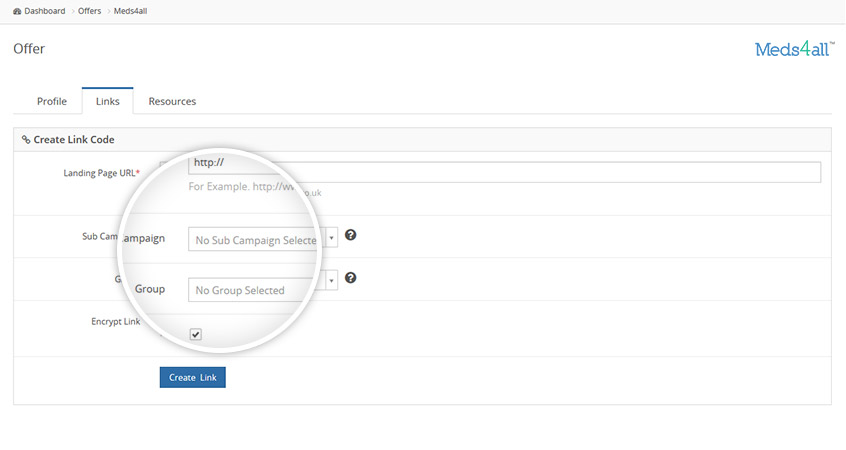The width and height of the screenshot is (846, 450).
Task: Switch to the Profile tab
Action: [x=52, y=101]
